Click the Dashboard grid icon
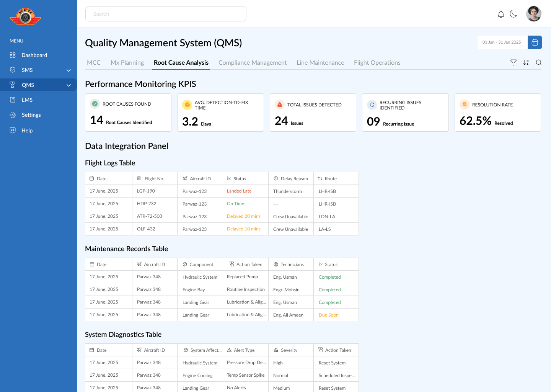551x392 pixels. 13,55
